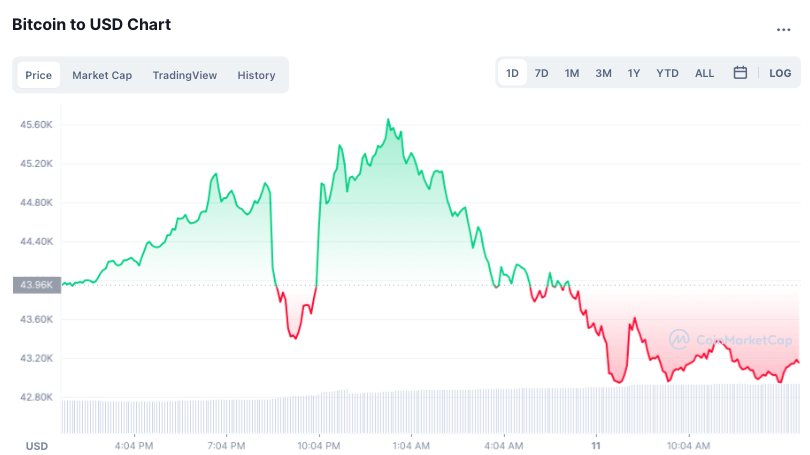
Task: Switch to the Price tab
Action: pyautogui.click(x=38, y=75)
